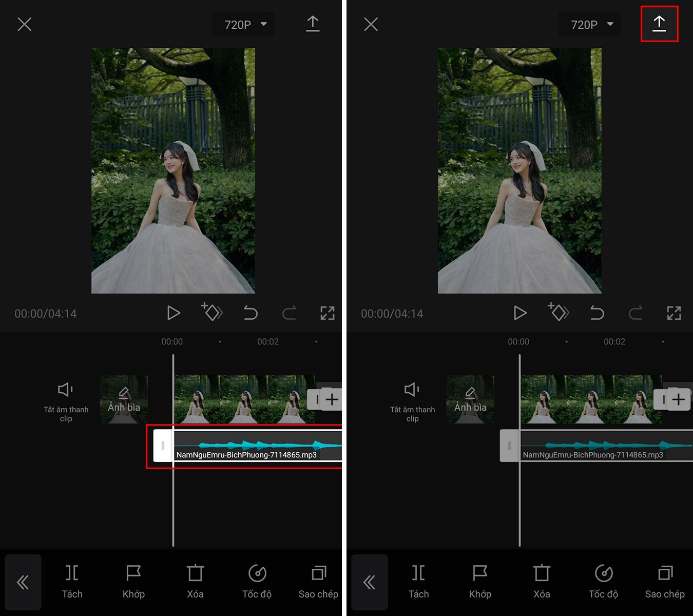
Task: Toggle 'Tắt âm thanh clip' in the left screen
Action: (x=66, y=401)
